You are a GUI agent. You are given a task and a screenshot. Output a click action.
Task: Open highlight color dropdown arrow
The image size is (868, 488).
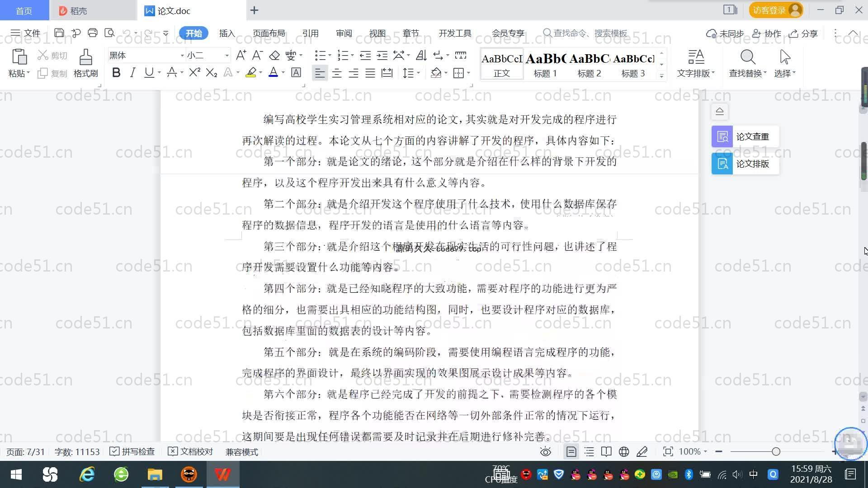click(x=260, y=73)
